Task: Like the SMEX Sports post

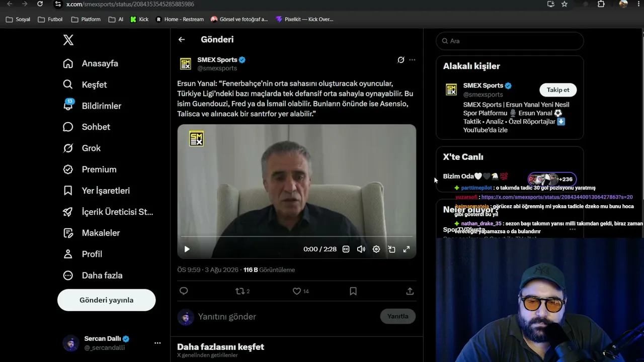Action: [297, 291]
